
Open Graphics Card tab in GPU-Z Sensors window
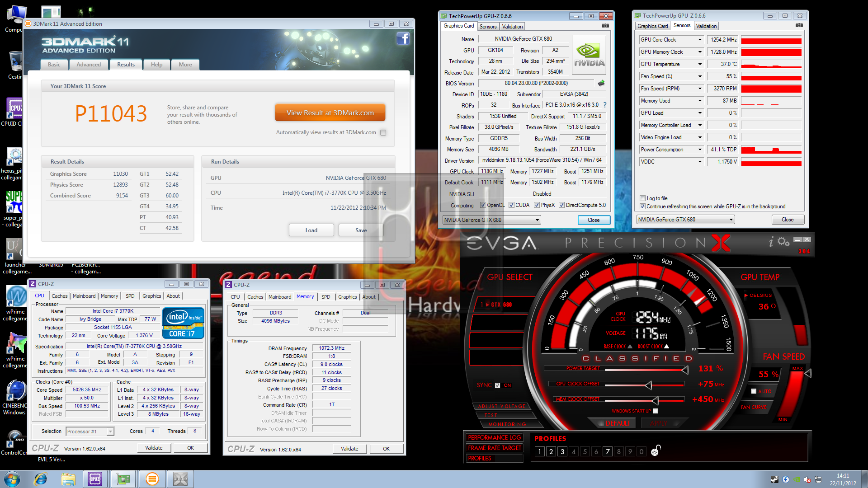(652, 26)
